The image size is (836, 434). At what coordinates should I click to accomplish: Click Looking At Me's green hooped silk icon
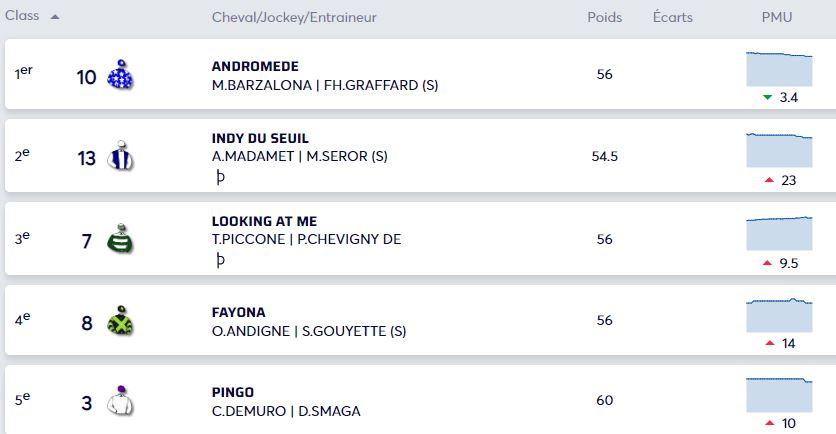coord(120,238)
